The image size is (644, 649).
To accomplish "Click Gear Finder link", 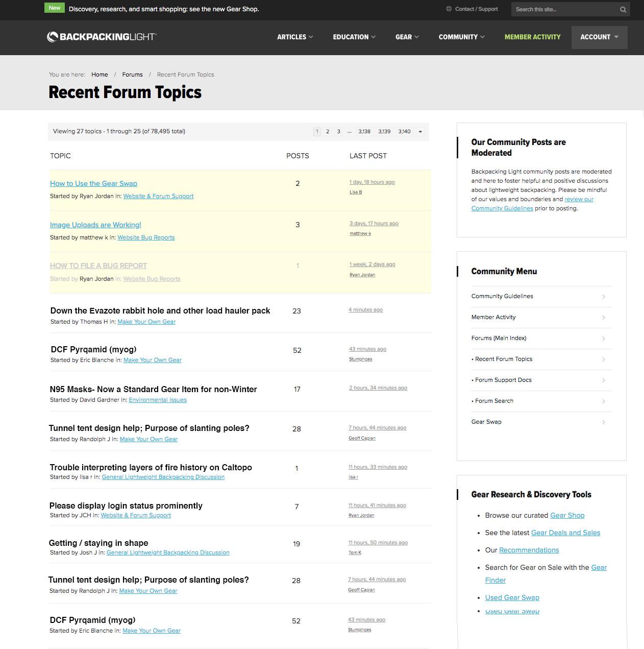I will (x=546, y=574).
